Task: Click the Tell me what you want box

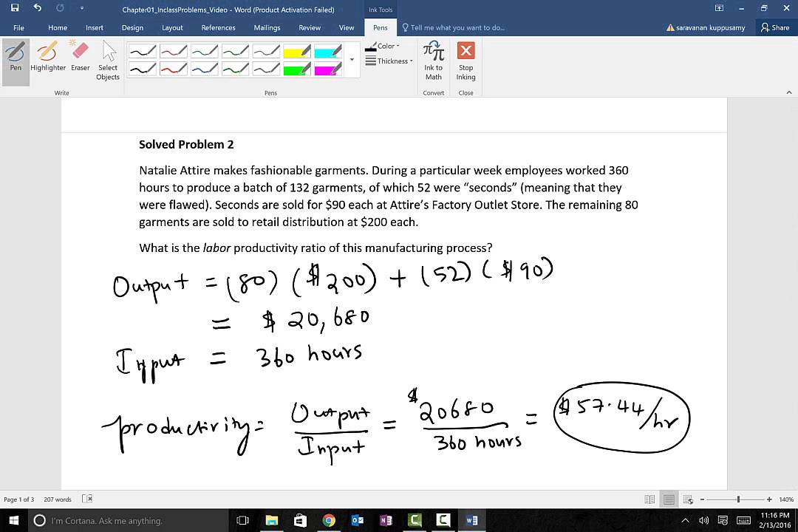Action: click(453, 27)
